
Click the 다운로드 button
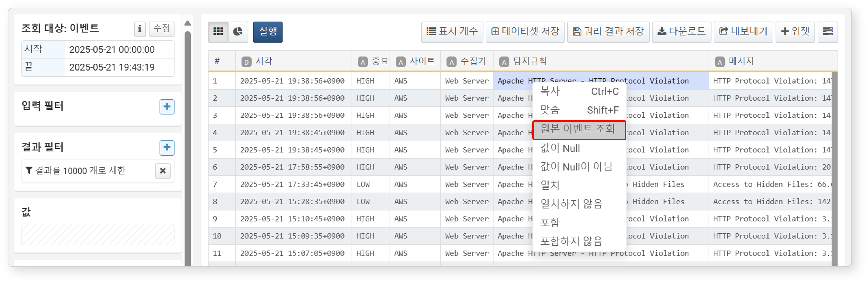pyautogui.click(x=681, y=32)
